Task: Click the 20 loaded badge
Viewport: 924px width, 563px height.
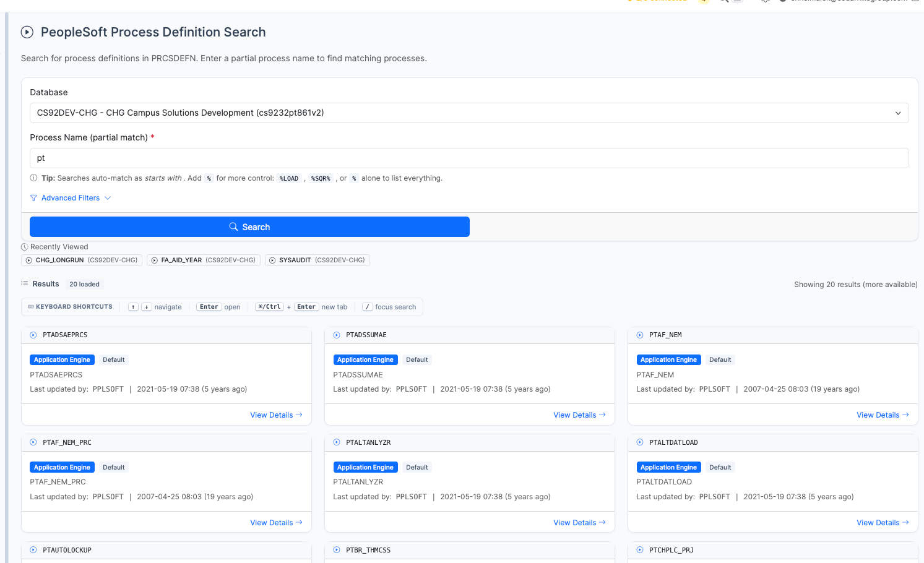Action: pos(84,285)
